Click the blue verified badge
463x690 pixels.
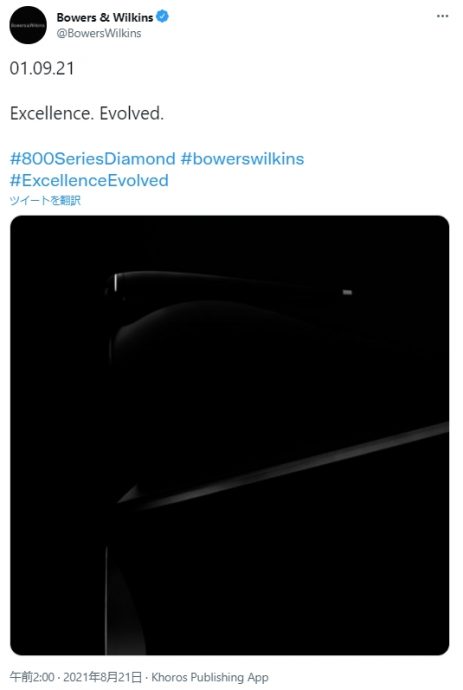click(162, 17)
